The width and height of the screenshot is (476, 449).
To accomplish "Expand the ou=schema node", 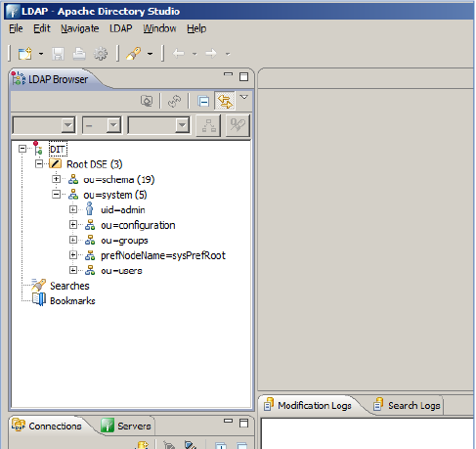I will (56, 179).
